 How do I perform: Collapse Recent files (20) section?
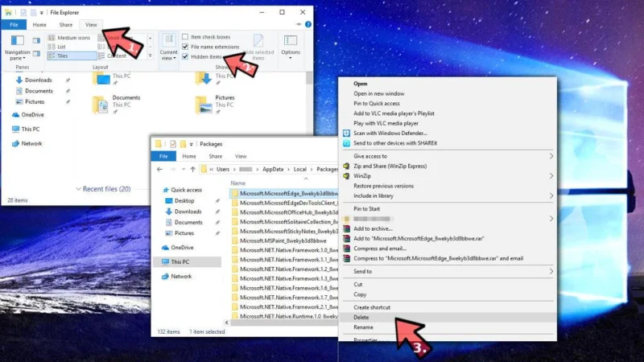pyautogui.click(x=78, y=189)
